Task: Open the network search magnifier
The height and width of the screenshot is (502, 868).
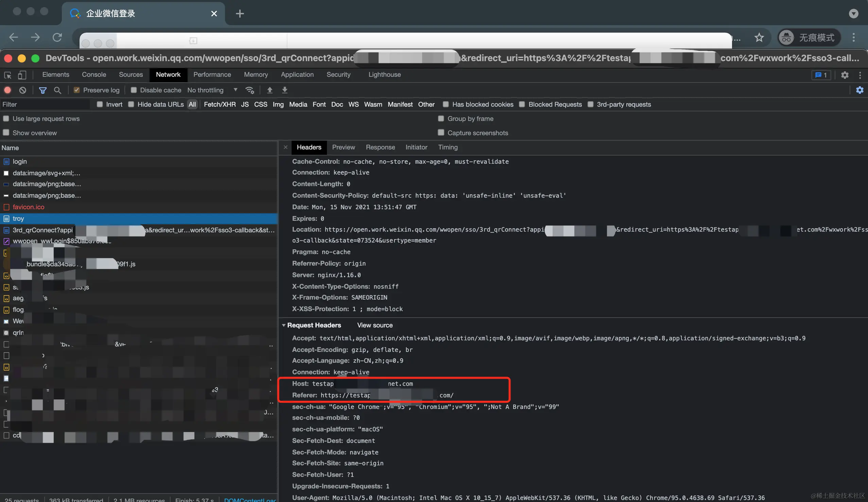Action: [57, 90]
